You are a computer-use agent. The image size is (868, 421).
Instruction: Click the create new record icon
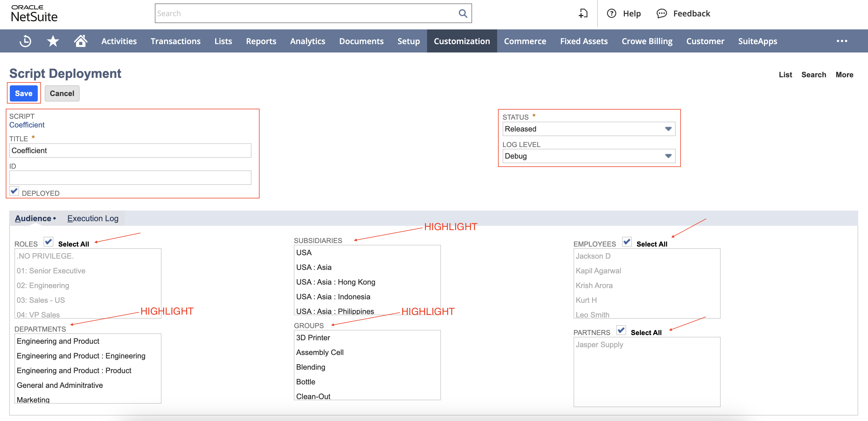click(583, 14)
